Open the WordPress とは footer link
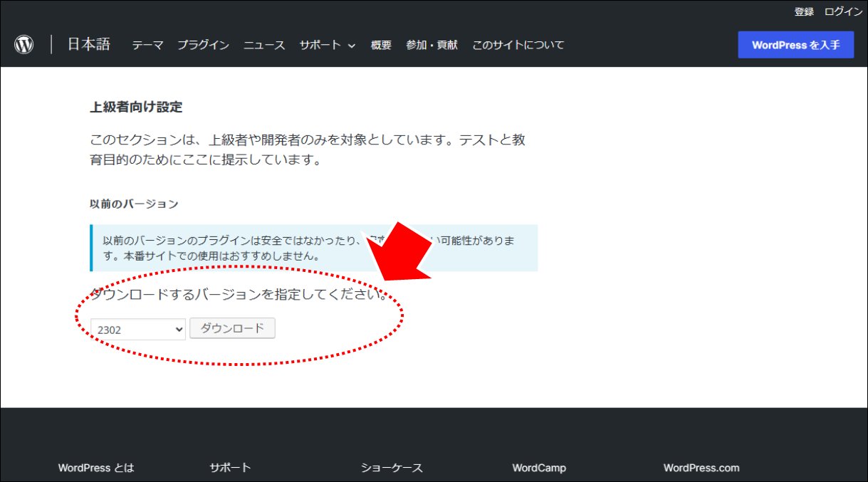Viewport: 868px width, 482px height. click(x=96, y=468)
